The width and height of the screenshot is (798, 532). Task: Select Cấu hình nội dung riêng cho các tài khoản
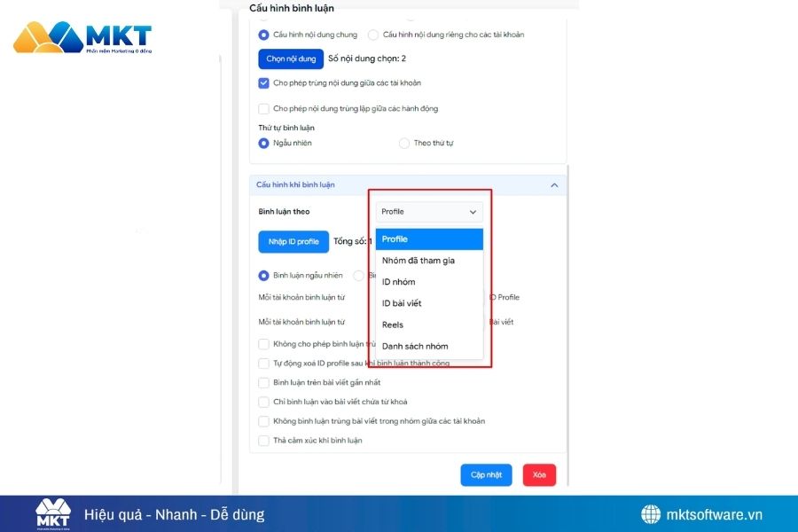point(373,35)
